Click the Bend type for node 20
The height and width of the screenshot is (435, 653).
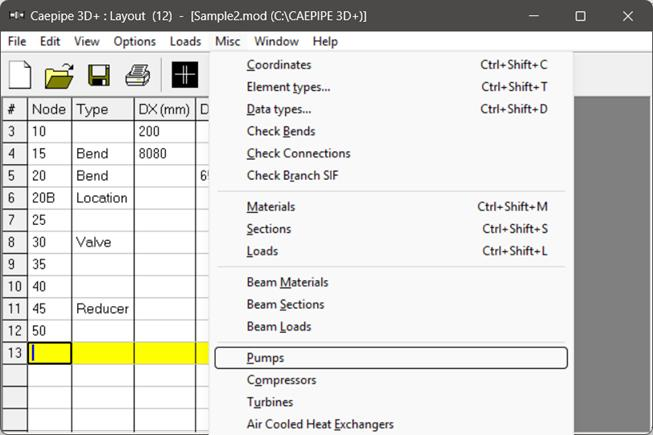[x=103, y=176]
